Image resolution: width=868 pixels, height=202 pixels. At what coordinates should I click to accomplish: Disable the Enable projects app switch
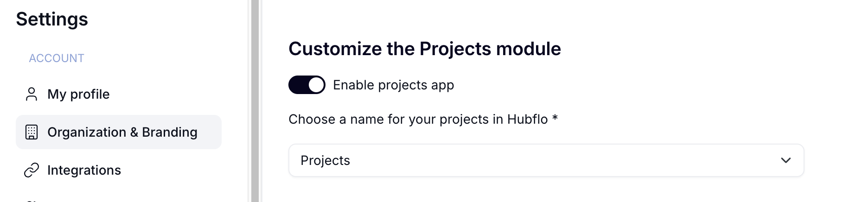[x=307, y=85]
